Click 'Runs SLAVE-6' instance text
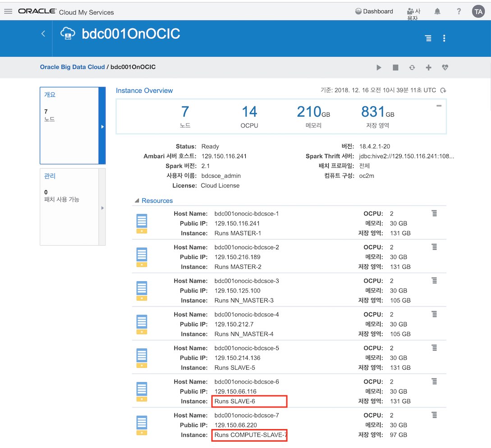Screen dimensions: 491x448 pyautogui.click(x=234, y=402)
